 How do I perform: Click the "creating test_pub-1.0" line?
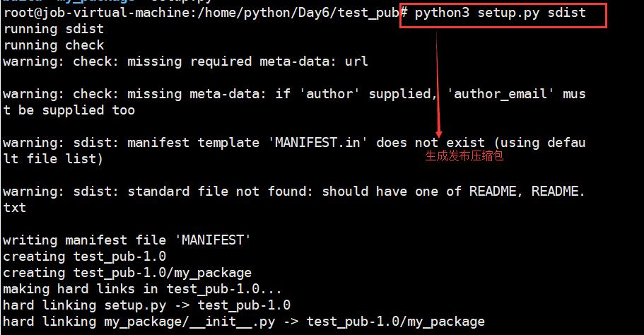(x=85, y=257)
